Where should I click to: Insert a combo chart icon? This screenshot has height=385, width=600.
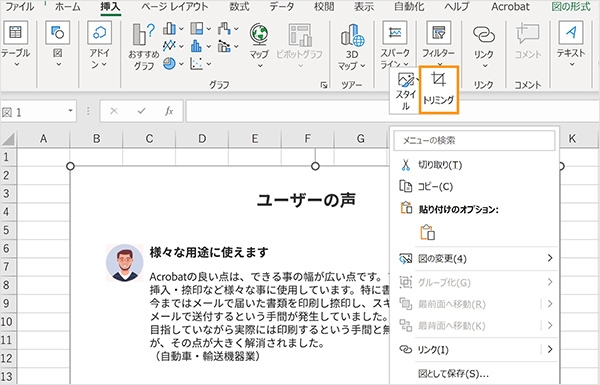tap(224, 46)
